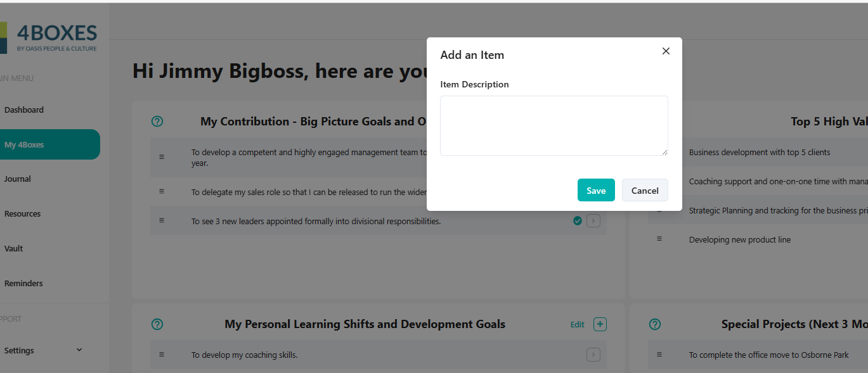Expand the '3 new leaders appointed' item arrow

[593, 221]
